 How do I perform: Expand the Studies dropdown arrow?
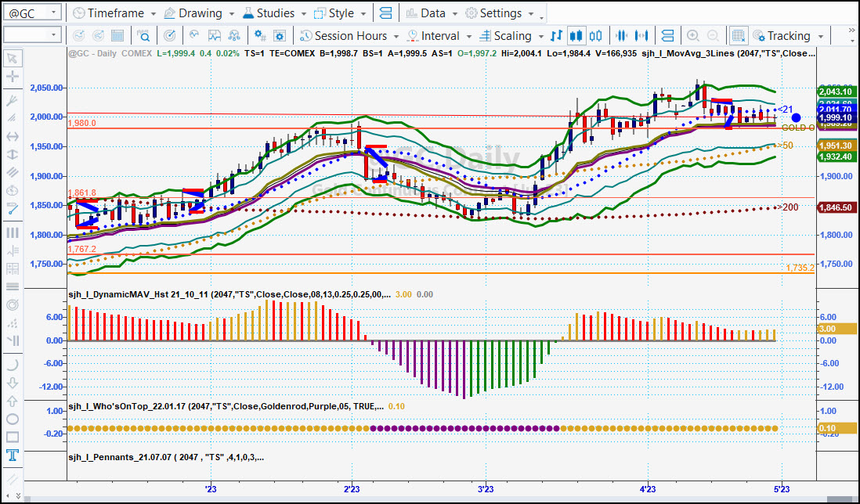pyautogui.click(x=303, y=14)
